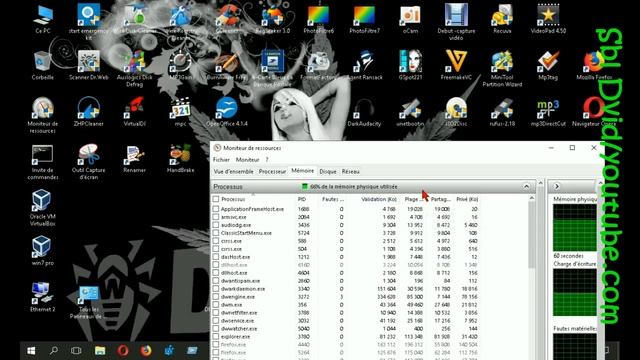This screenshot has width=640, height=360.
Task: Check the dwm.exe process box
Action: pyautogui.click(x=216, y=305)
